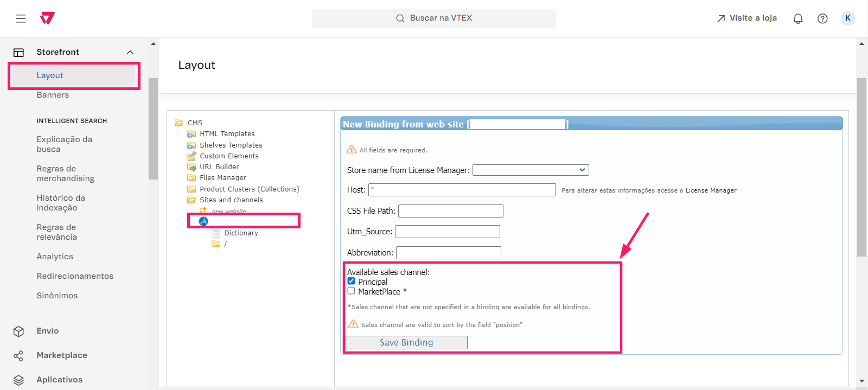Click the VTEX logo icon
Screen dimensions: 868x390
click(47, 18)
